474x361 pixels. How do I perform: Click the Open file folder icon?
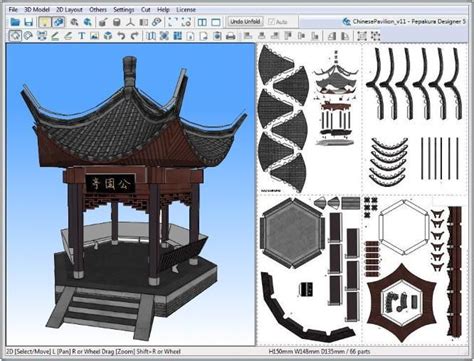[x=15, y=22]
